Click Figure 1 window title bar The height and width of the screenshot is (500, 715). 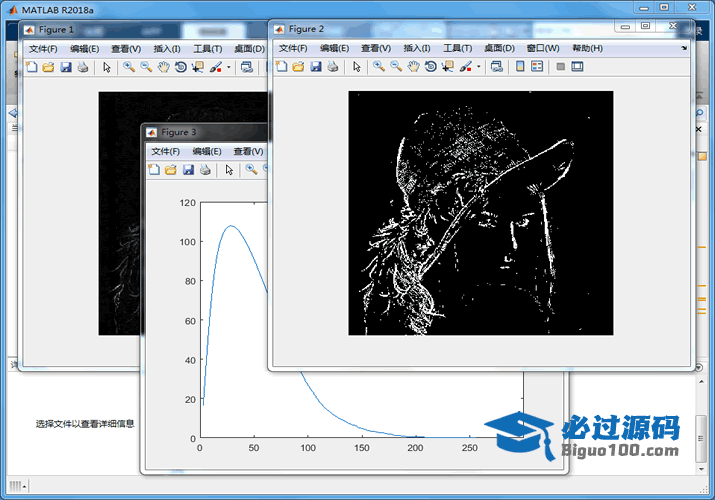tap(144, 30)
